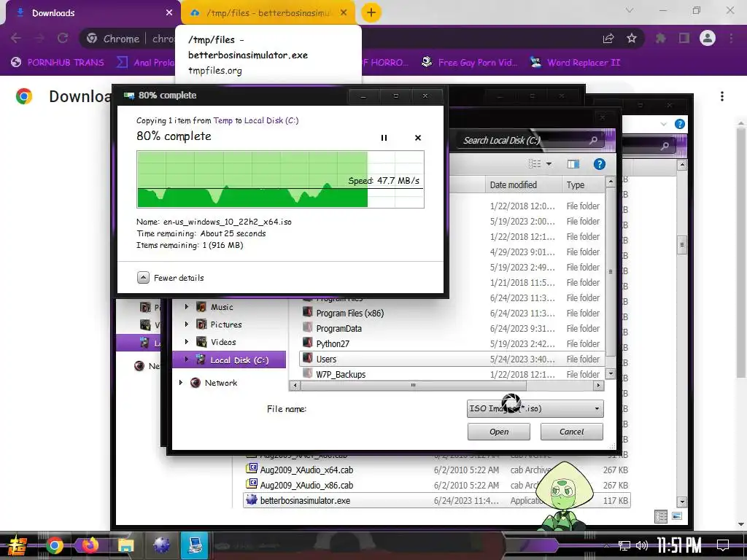Select Music in the navigation tree
The width and height of the screenshot is (747, 560).
click(x=222, y=307)
